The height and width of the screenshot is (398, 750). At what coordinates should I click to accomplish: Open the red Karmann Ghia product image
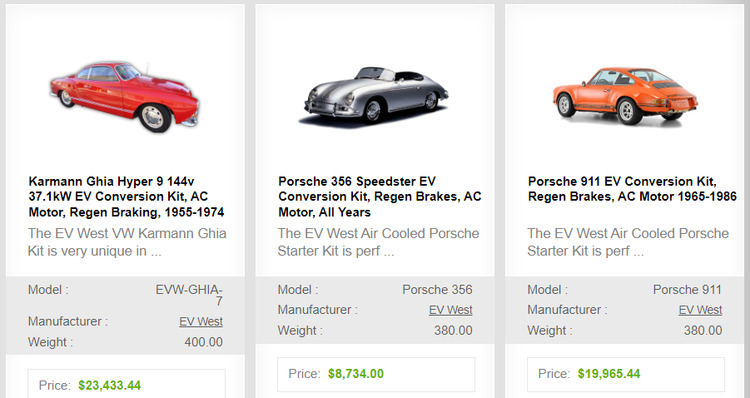[x=124, y=96]
